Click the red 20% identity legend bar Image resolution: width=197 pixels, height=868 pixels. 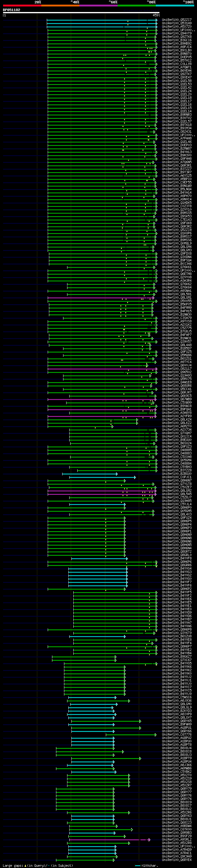tap(22, 6)
